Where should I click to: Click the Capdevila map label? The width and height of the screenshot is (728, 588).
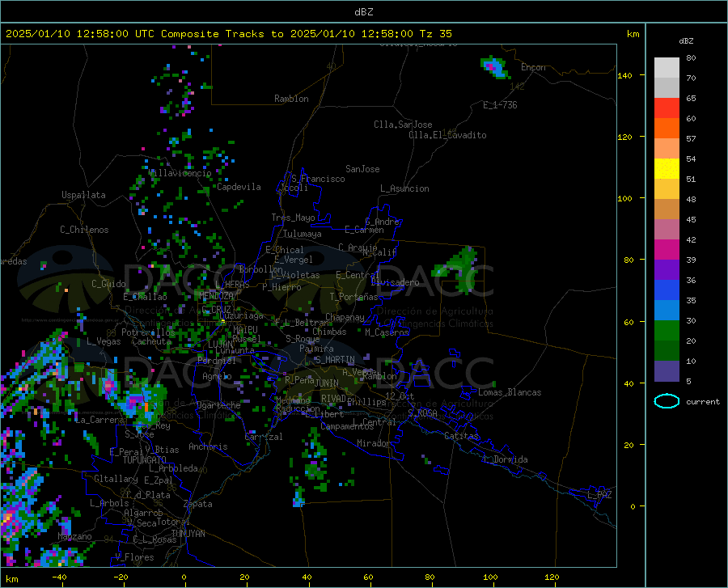(x=239, y=187)
